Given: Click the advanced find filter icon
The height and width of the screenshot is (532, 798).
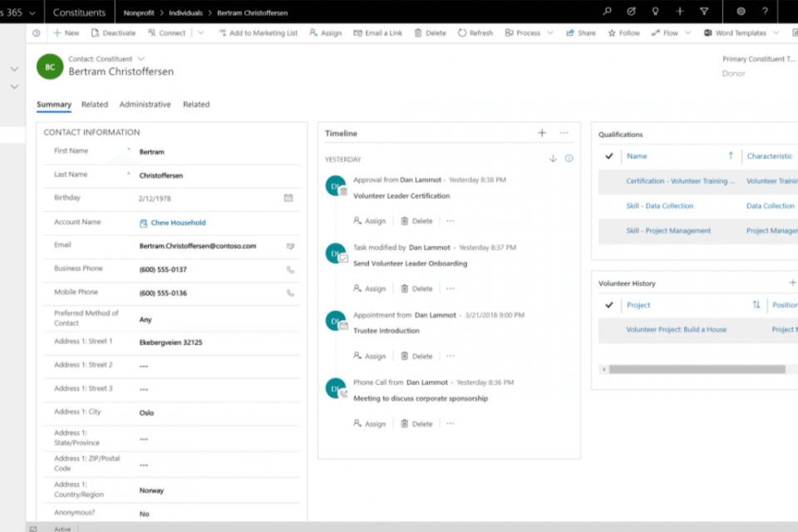Looking at the screenshot, I should [x=704, y=12].
